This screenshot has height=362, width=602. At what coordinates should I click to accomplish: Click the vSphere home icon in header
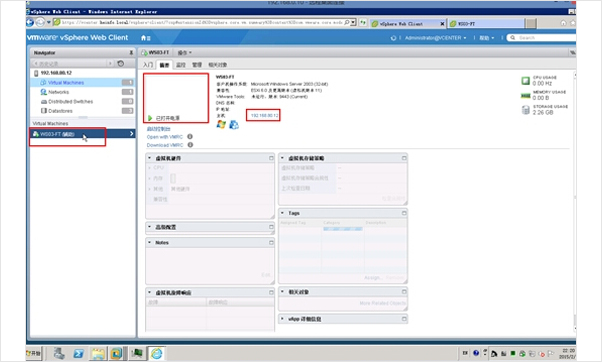144,38
